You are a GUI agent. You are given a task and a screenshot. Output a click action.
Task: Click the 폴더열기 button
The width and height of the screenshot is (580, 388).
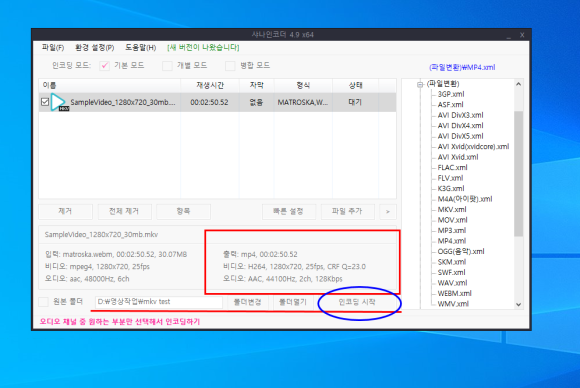pos(293,302)
